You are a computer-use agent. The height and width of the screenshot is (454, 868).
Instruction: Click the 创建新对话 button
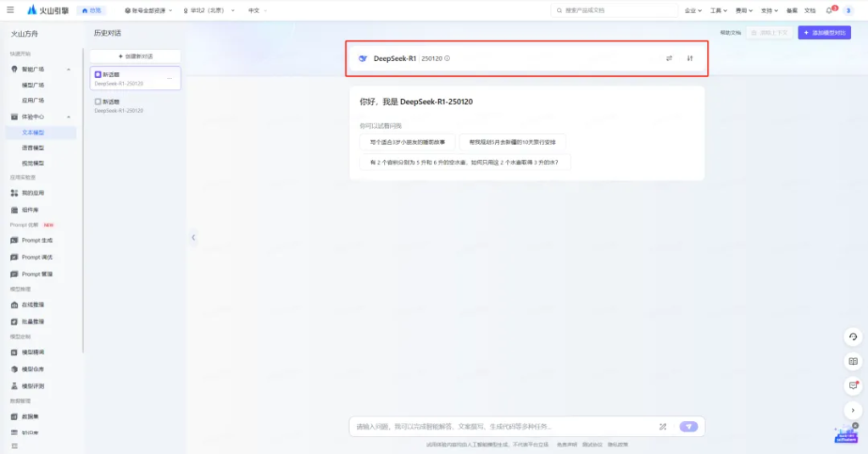point(135,57)
